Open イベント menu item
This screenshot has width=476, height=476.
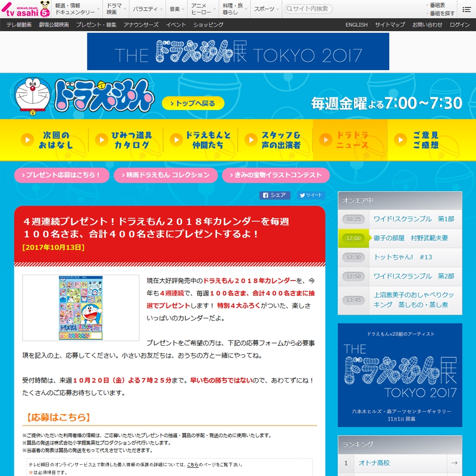click(x=176, y=24)
